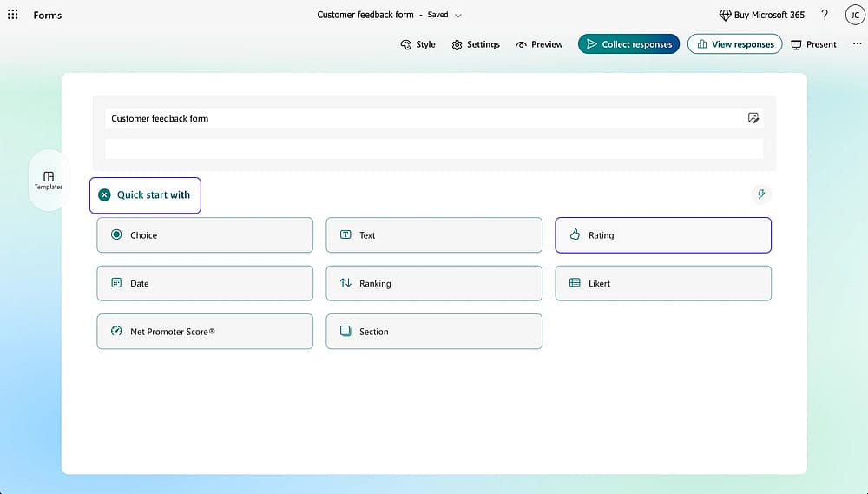
Task: Open the Templates side panel
Action: (49, 180)
